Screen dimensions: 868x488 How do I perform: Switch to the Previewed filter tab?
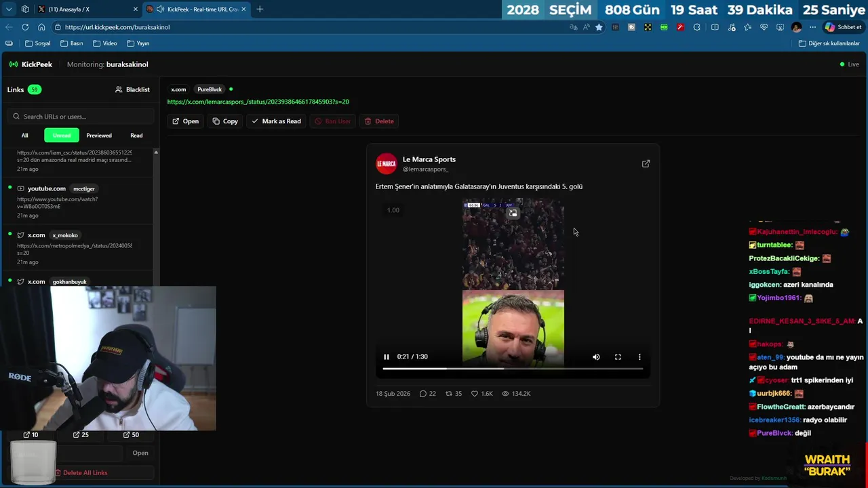[x=99, y=136]
